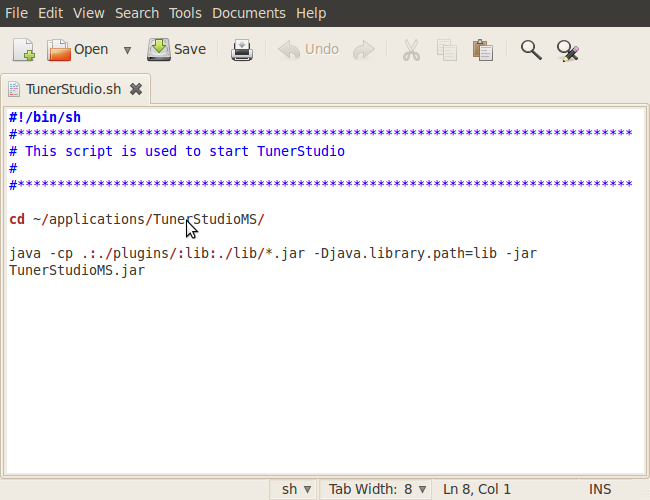650x500 pixels.
Task: Click "-Djava.library.path=lib" in java command
Action: (x=405, y=253)
